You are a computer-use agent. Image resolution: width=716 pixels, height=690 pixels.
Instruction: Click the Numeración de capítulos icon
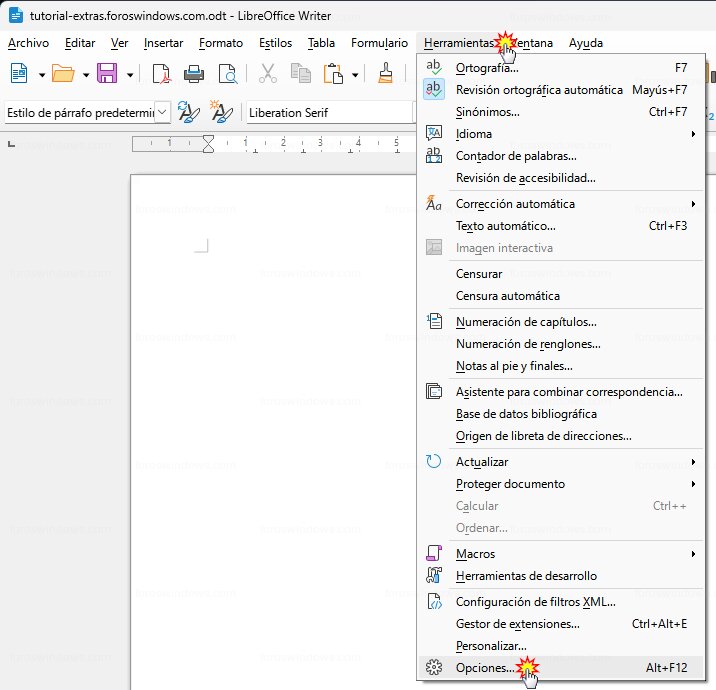coord(434,321)
